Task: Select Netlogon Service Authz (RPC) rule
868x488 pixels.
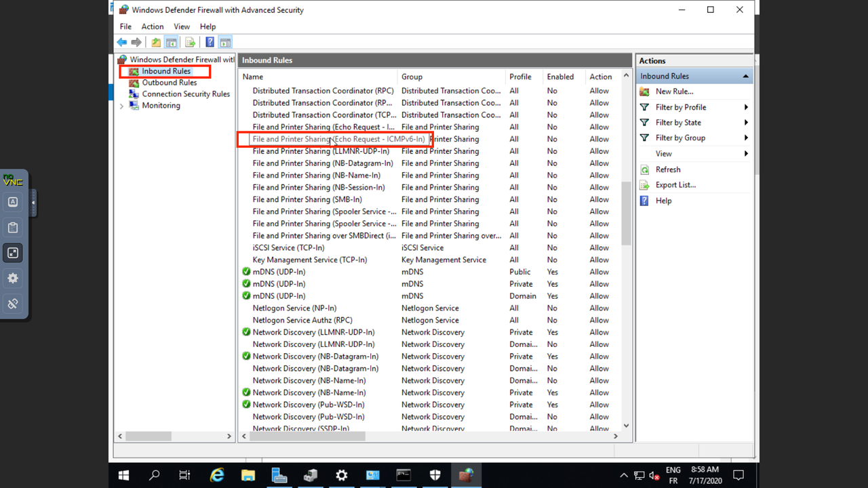Action: [x=302, y=320]
